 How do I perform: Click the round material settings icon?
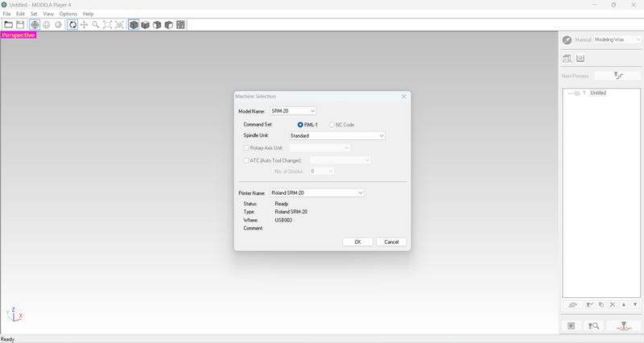click(568, 39)
